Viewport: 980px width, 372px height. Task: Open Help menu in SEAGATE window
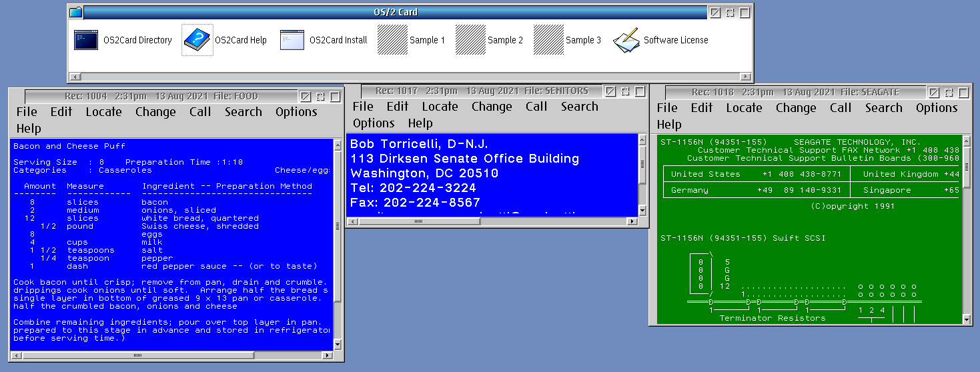(x=669, y=125)
